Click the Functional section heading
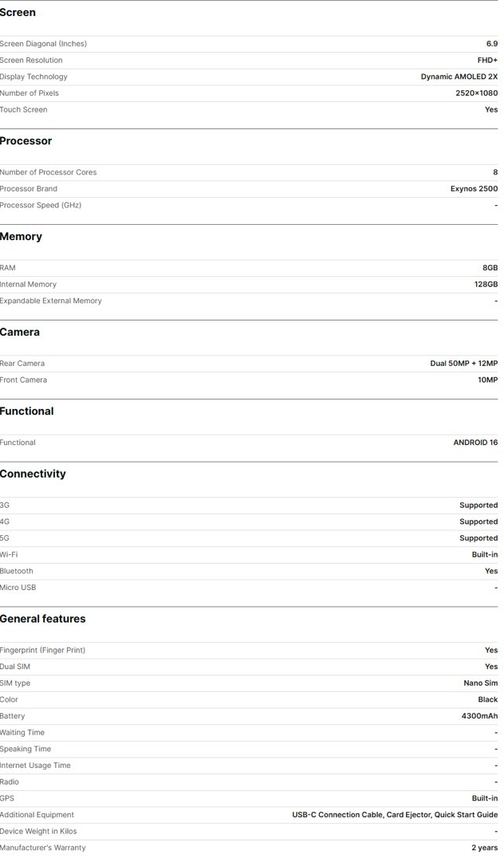Screen dimensions: 504x862 point(27,411)
